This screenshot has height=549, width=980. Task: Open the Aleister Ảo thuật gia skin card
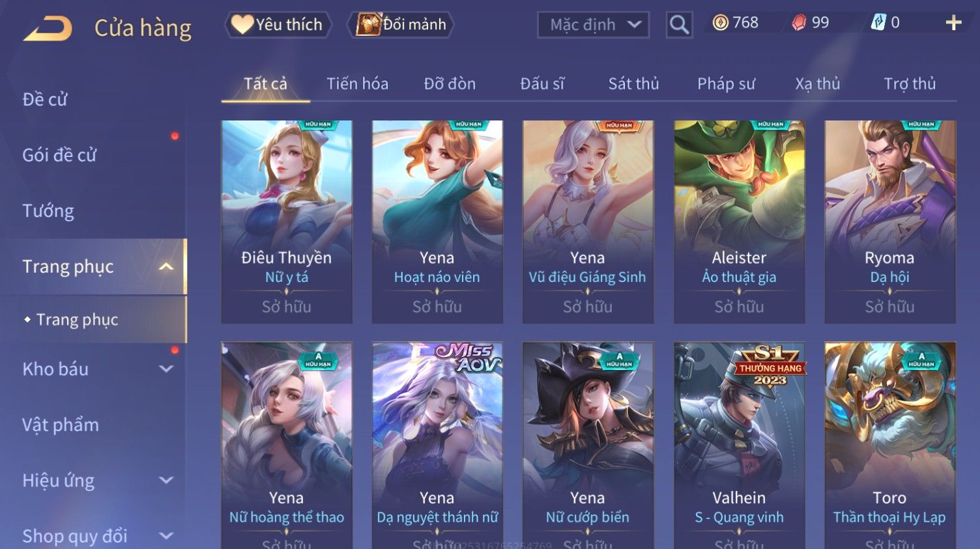click(739, 221)
